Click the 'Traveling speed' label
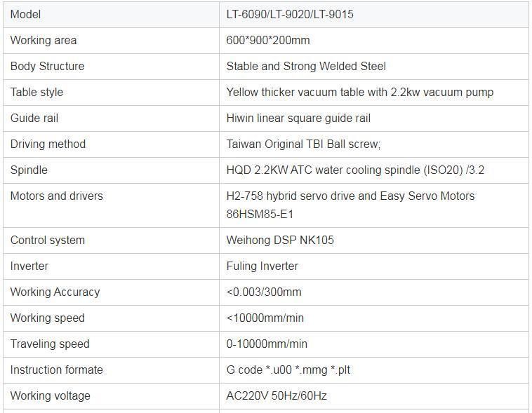This screenshot has height=413, width=532. pyautogui.click(x=50, y=344)
